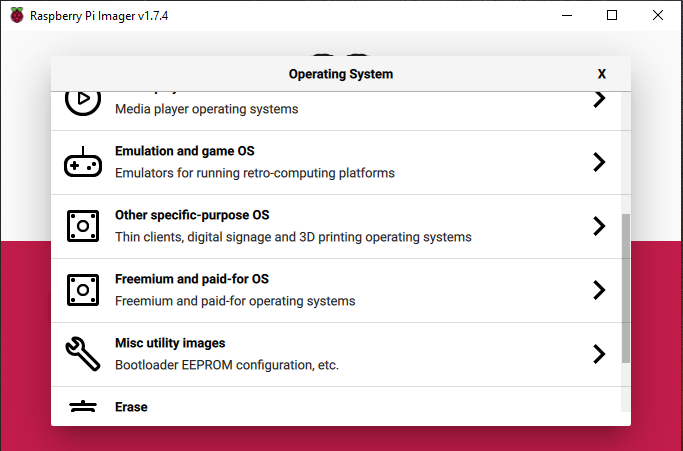Expand the Media player operating systems chevron
This screenshot has width=683, height=451.
point(599,99)
